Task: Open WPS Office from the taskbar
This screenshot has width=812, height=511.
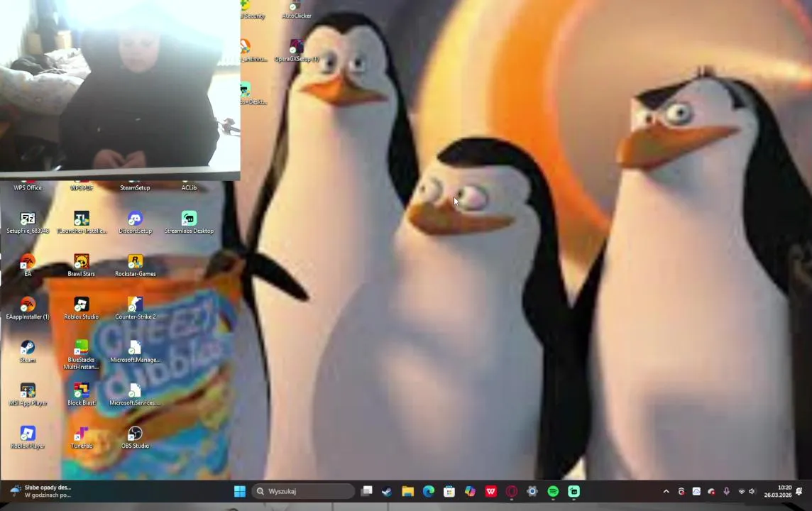Action: point(490,491)
